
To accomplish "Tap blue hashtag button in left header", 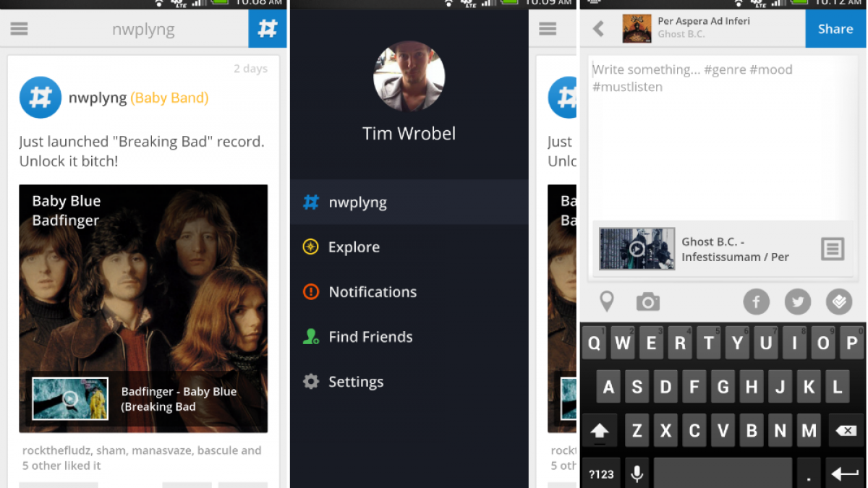I will point(268,29).
